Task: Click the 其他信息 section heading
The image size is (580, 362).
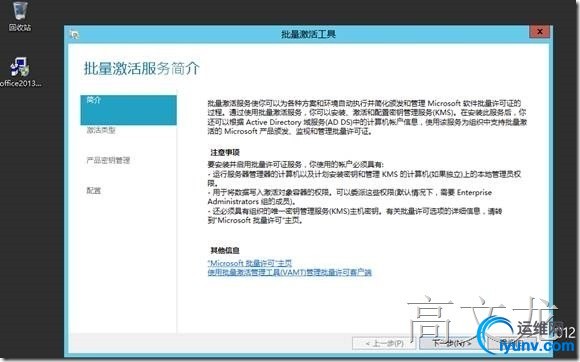Action: point(225,250)
